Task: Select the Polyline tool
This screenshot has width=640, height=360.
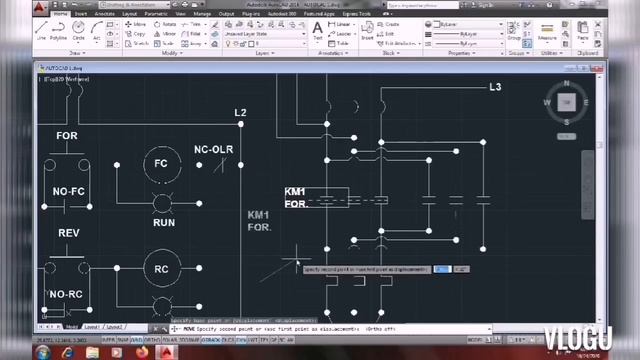Action: click(x=58, y=31)
